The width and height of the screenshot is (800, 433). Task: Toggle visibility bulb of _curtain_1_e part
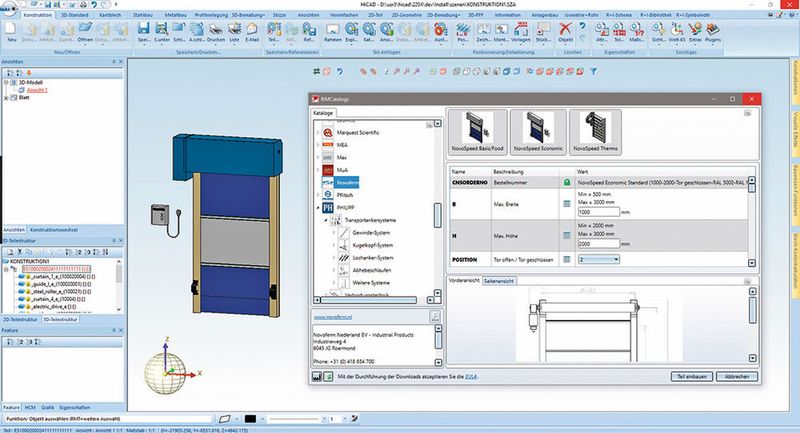coord(29,276)
